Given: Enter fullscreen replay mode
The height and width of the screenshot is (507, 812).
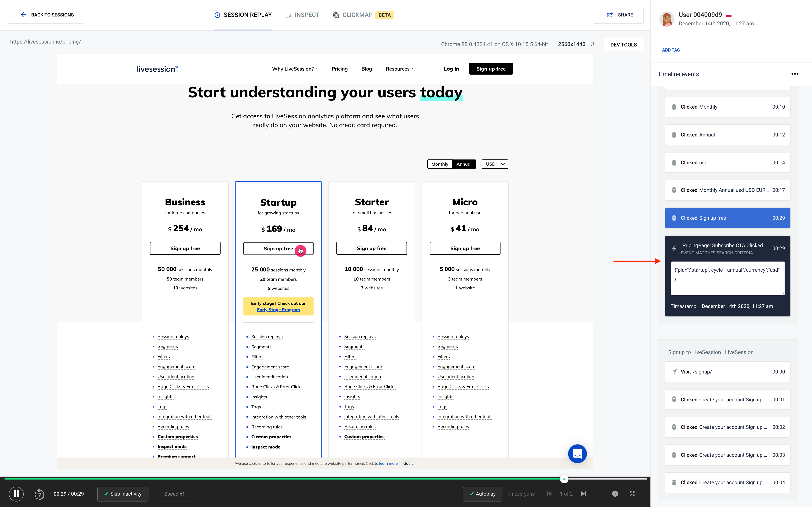Looking at the screenshot, I should [x=632, y=494].
